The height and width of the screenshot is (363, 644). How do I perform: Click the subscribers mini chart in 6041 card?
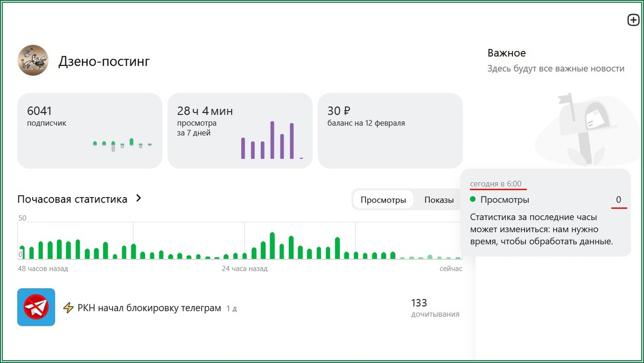coord(122,144)
